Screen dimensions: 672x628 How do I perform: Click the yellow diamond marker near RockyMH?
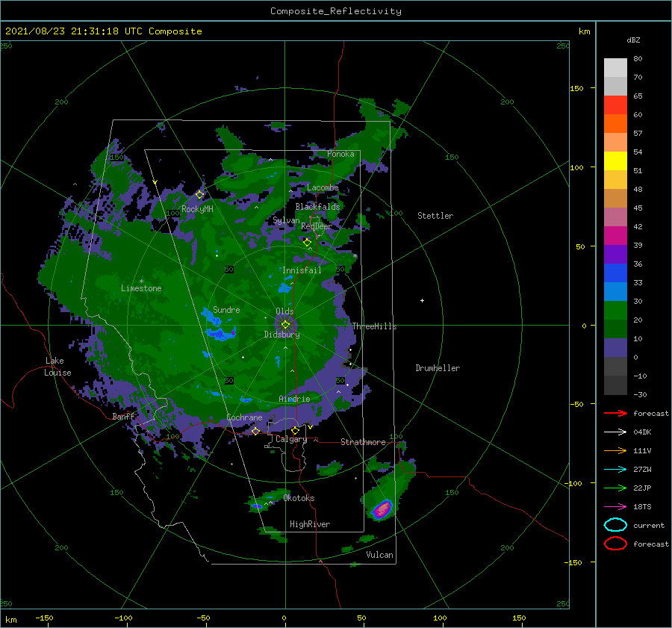click(x=199, y=195)
